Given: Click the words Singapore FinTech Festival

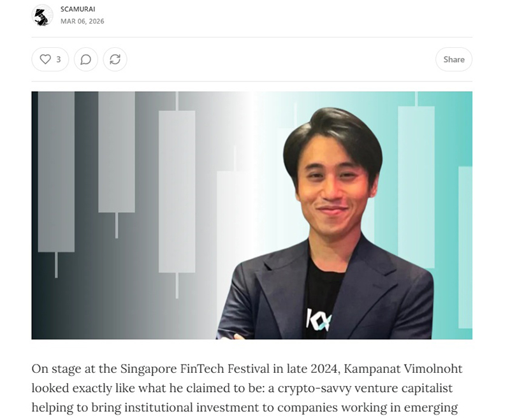Looking at the screenshot, I should click(195, 368).
